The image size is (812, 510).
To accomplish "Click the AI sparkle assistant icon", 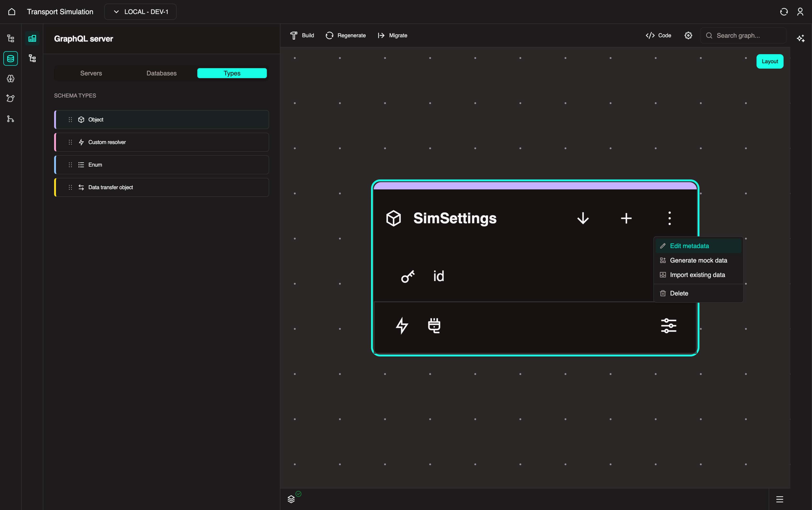I will [801, 39].
